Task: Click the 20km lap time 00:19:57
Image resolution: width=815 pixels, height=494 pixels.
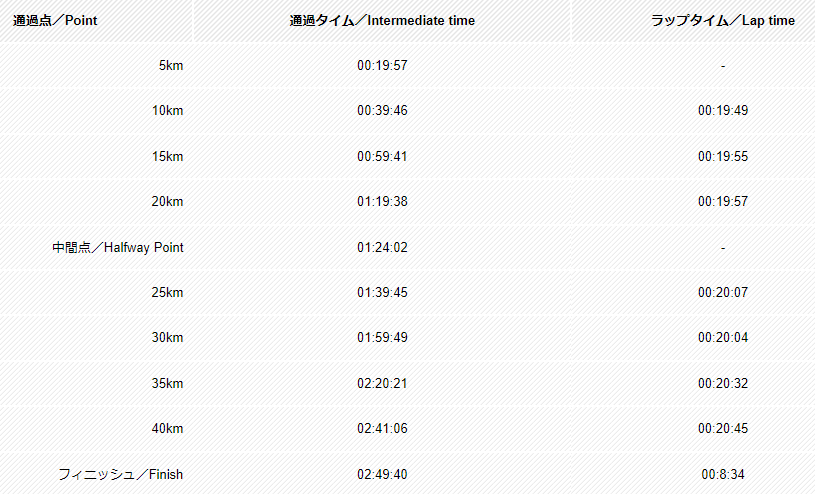Action: tap(722, 202)
